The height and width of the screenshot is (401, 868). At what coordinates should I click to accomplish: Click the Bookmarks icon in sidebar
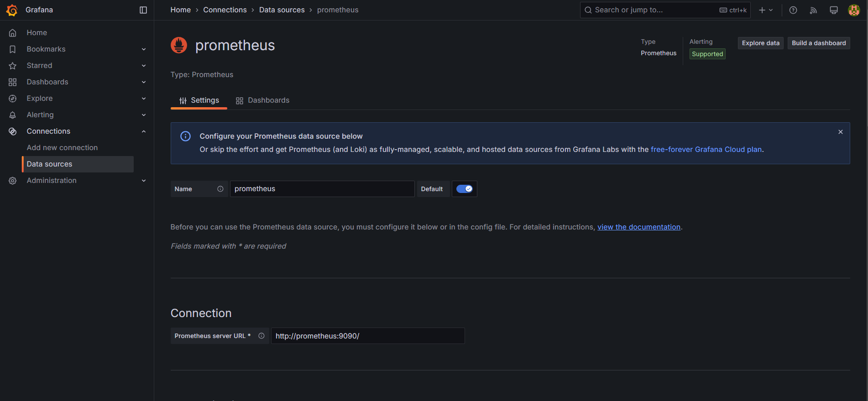pos(13,49)
